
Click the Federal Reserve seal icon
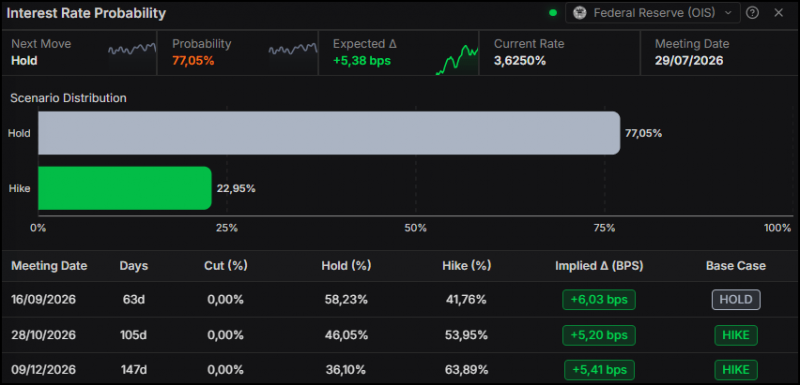click(580, 13)
